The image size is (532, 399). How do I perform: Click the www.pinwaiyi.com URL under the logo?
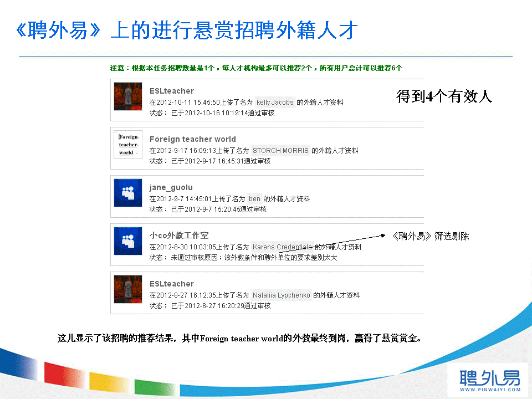(x=490, y=390)
